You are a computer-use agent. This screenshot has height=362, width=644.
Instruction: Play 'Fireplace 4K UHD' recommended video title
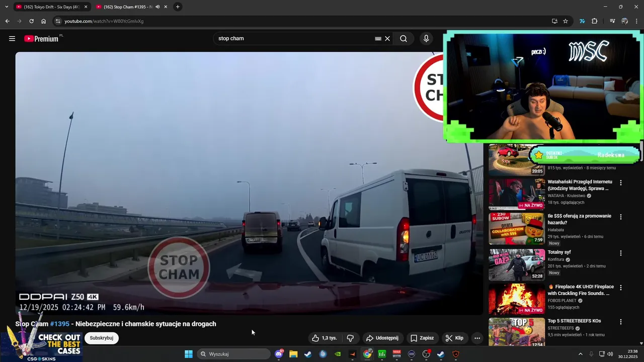pos(581,290)
